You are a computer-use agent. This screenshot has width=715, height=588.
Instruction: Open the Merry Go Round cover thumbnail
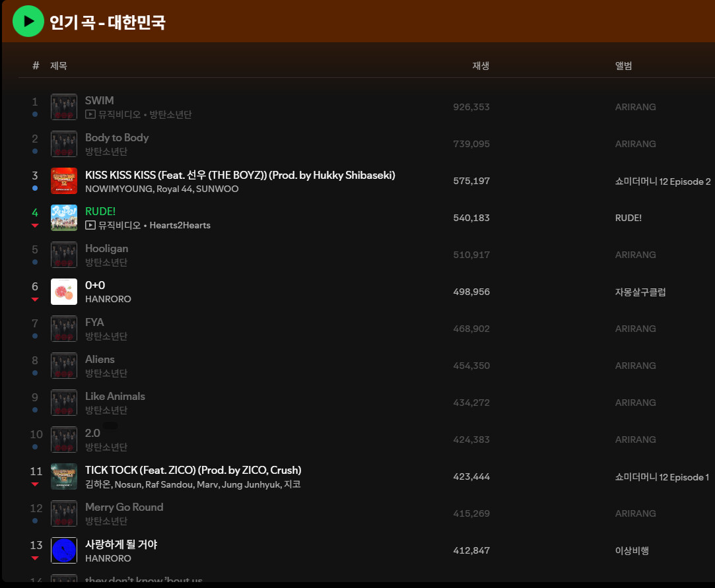pyautogui.click(x=64, y=513)
